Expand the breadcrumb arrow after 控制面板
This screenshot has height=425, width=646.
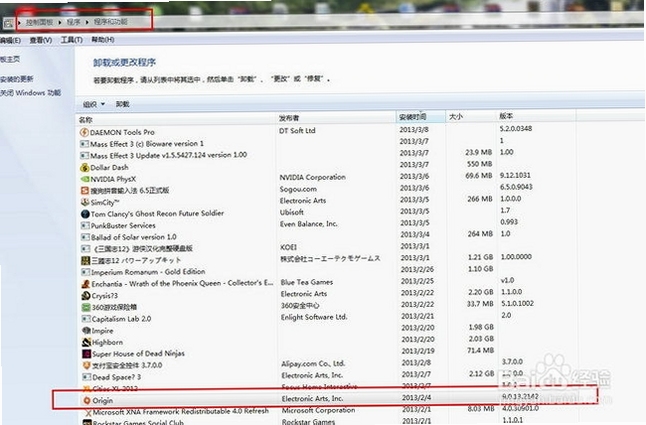pos(60,22)
